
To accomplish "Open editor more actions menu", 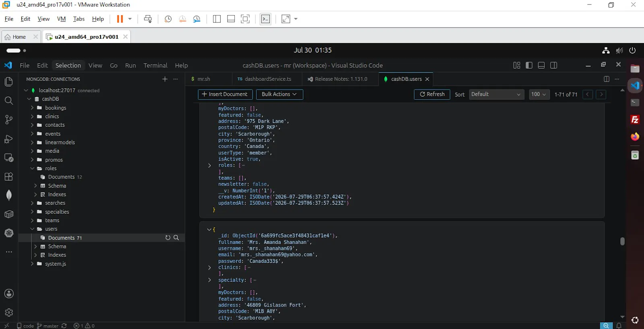I will coord(617,79).
